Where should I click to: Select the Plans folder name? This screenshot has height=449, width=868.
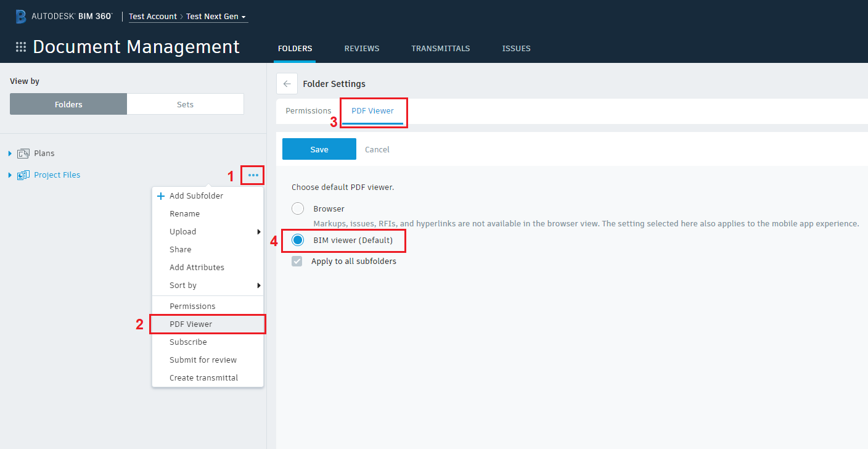click(44, 154)
